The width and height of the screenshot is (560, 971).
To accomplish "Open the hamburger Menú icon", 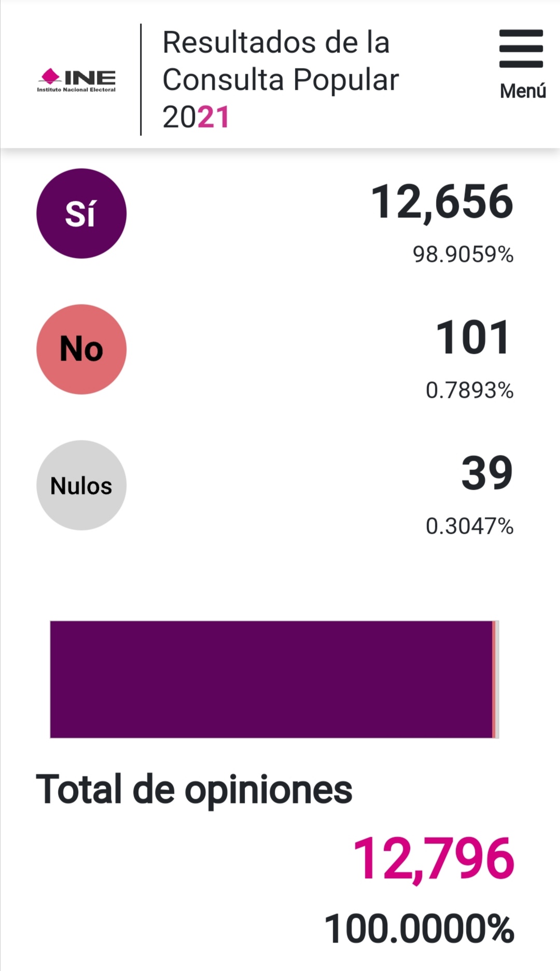I will [x=521, y=49].
